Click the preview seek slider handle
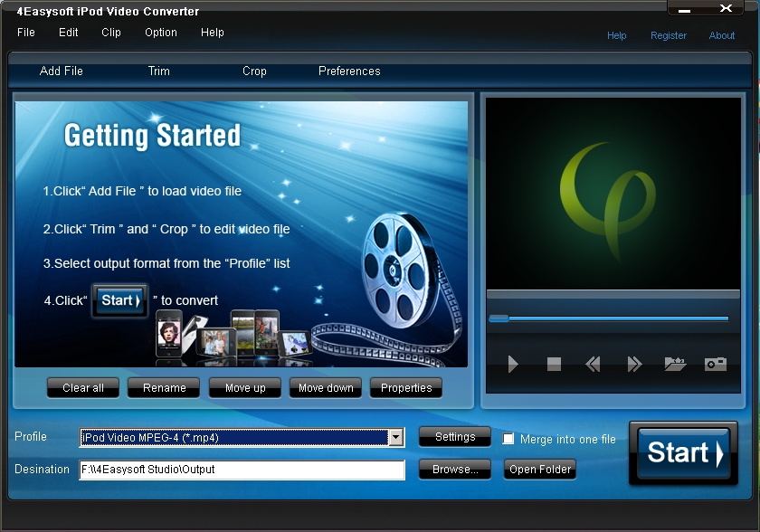 [499, 318]
